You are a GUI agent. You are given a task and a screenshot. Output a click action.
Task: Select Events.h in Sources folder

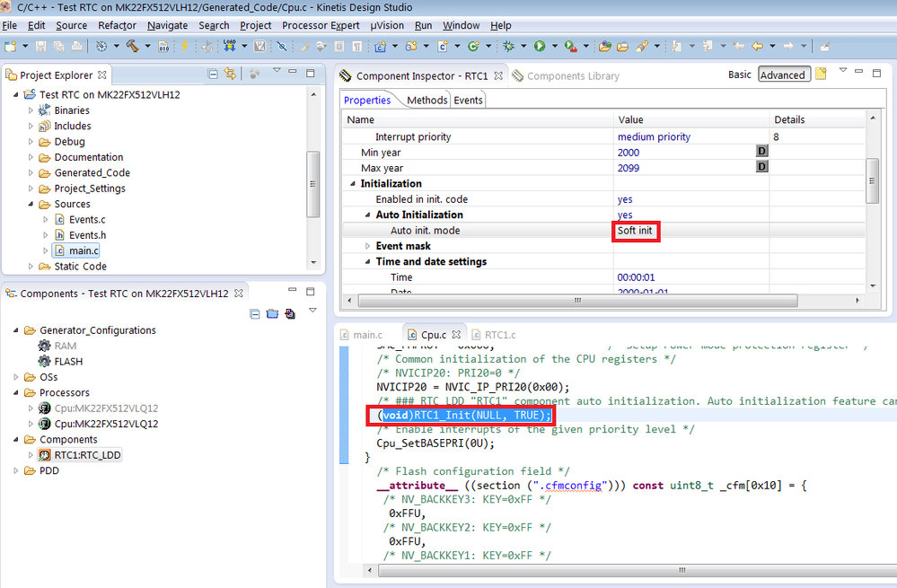(x=87, y=235)
